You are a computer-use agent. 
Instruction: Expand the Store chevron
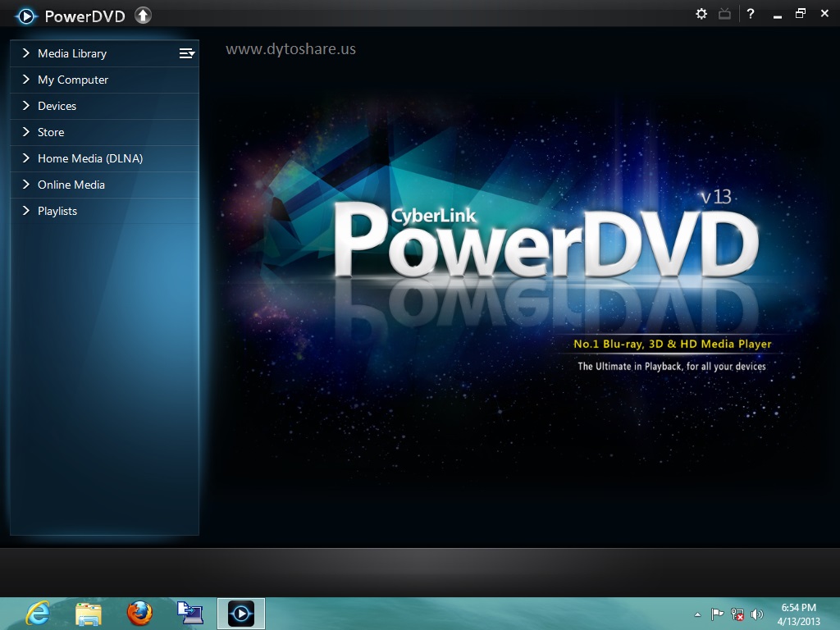25,132
